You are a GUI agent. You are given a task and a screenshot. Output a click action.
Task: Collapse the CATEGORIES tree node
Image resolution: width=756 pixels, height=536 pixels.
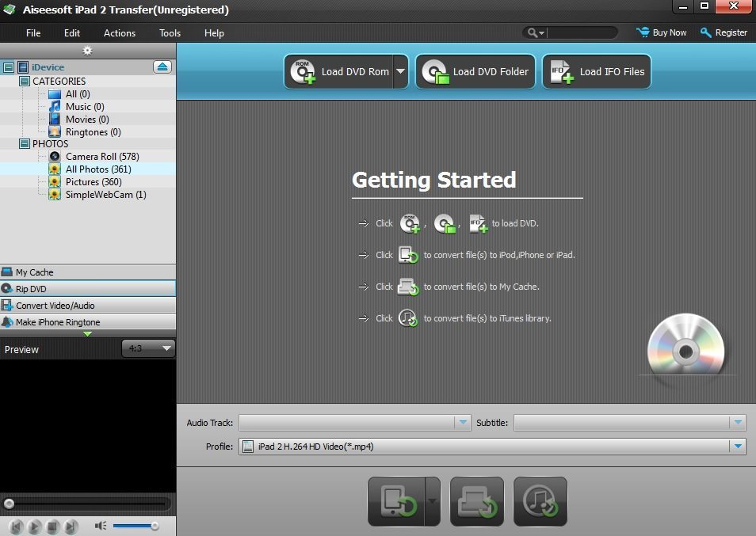click(x=24, y=81)
